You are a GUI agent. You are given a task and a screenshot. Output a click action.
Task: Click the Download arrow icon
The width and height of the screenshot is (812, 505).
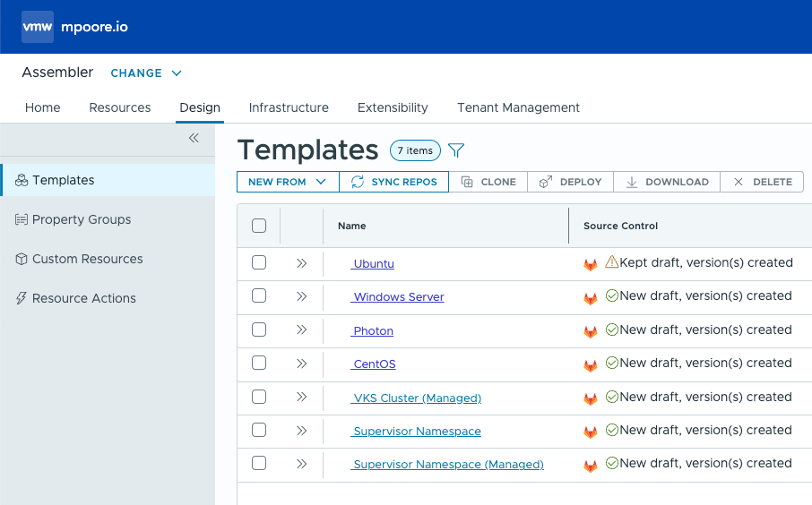click(632, 182)
